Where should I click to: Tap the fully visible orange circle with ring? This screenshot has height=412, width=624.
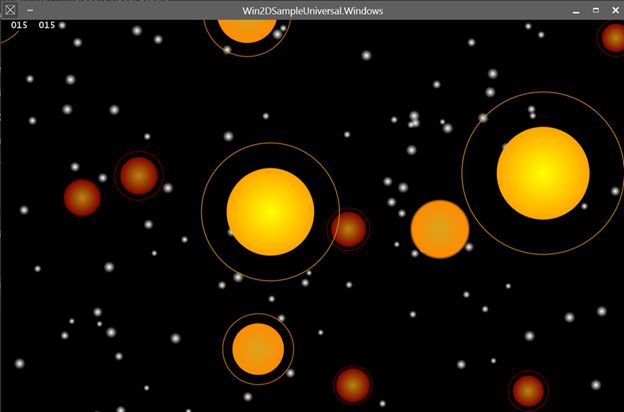(258, 349)
